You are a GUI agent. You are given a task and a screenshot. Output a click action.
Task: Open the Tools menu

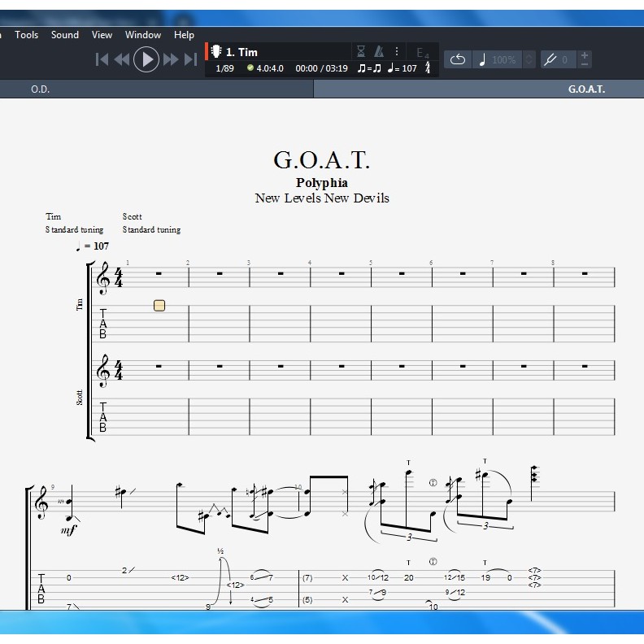click(26, 35)
